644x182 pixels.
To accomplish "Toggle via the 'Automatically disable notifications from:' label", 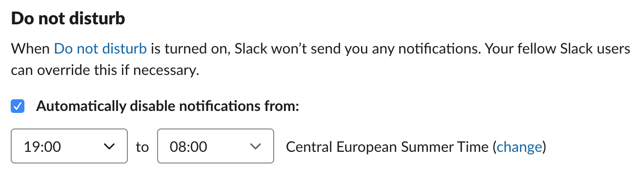I will (x=167, y=106).
